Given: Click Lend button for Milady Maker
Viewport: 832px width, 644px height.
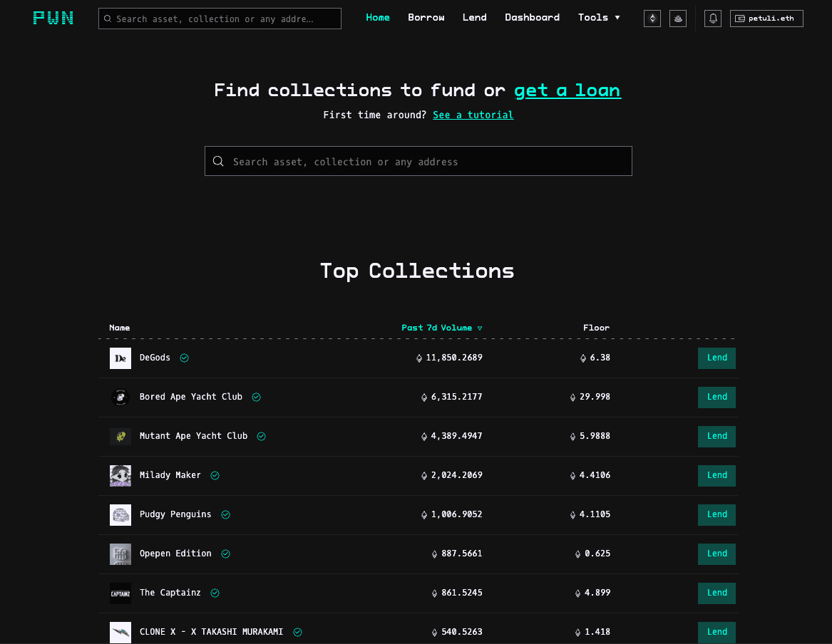Looking at the screenshot, I should pyautogui.click(x=717, y=475).
